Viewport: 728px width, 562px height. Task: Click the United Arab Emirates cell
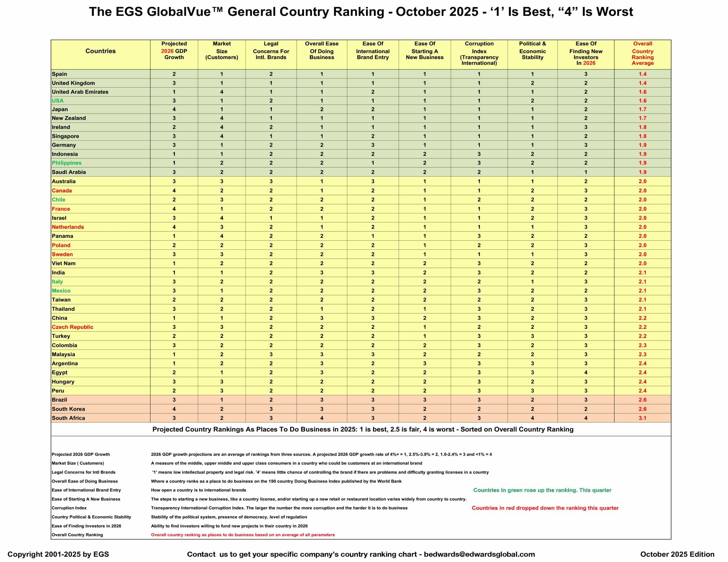[80, 92]
